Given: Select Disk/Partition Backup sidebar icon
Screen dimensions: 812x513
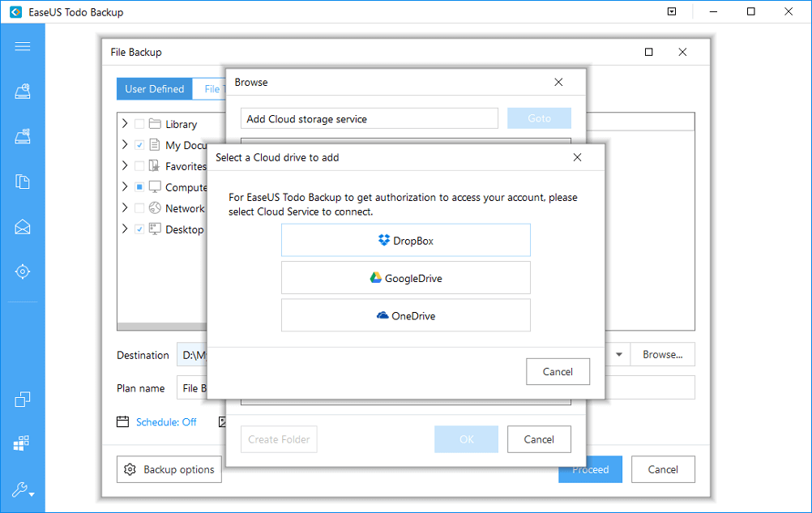Looking at the screenshot, I should pos(22,91).
